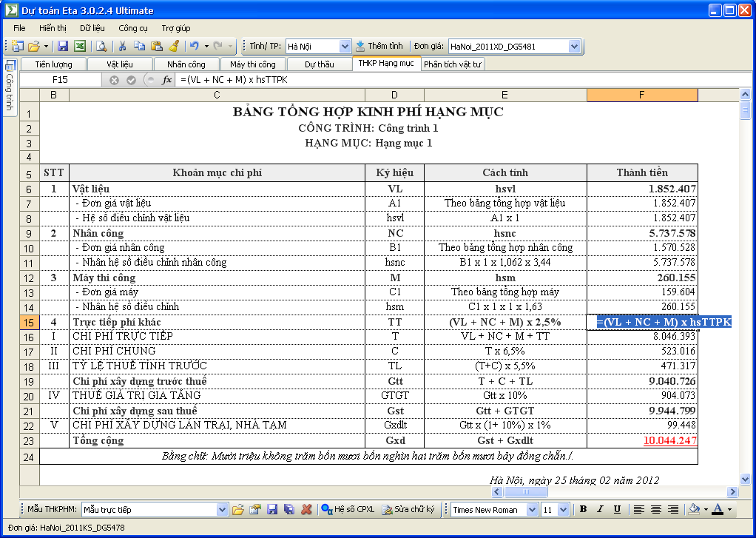Toggle Italic formatting

600,509
